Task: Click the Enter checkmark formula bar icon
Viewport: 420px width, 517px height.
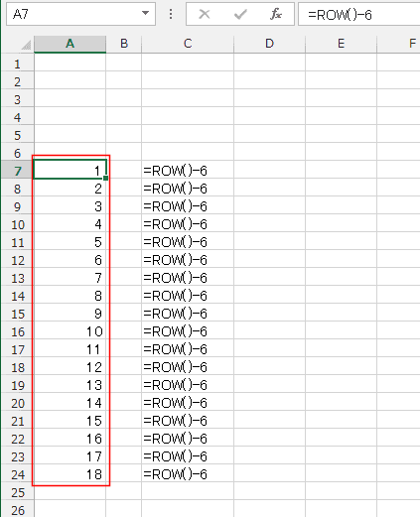Action: point(240,14)
